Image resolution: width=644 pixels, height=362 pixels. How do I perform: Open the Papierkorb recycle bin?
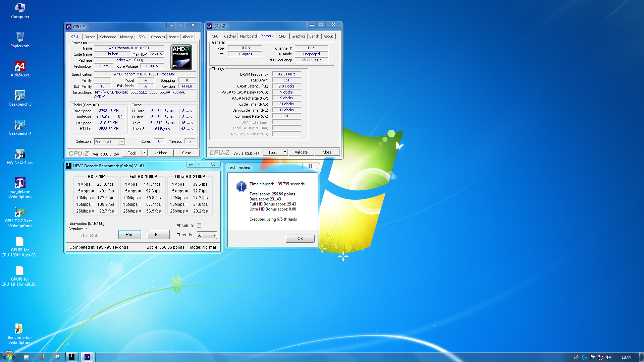(20, 40)
